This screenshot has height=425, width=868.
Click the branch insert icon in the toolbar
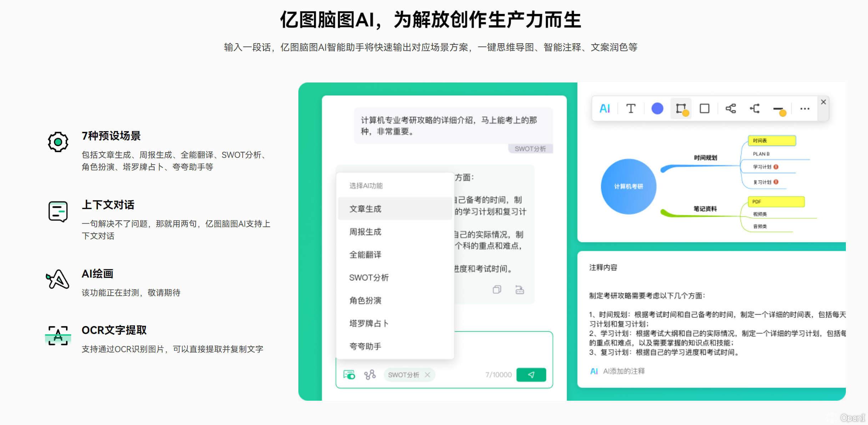755,108
